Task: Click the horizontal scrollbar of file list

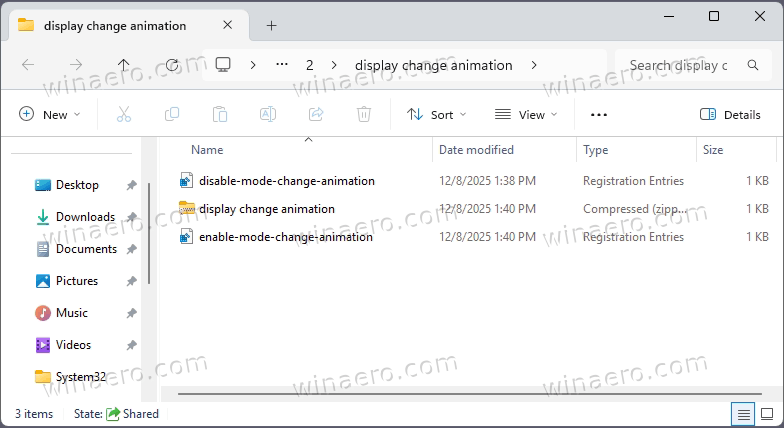Action: [470, 394]
